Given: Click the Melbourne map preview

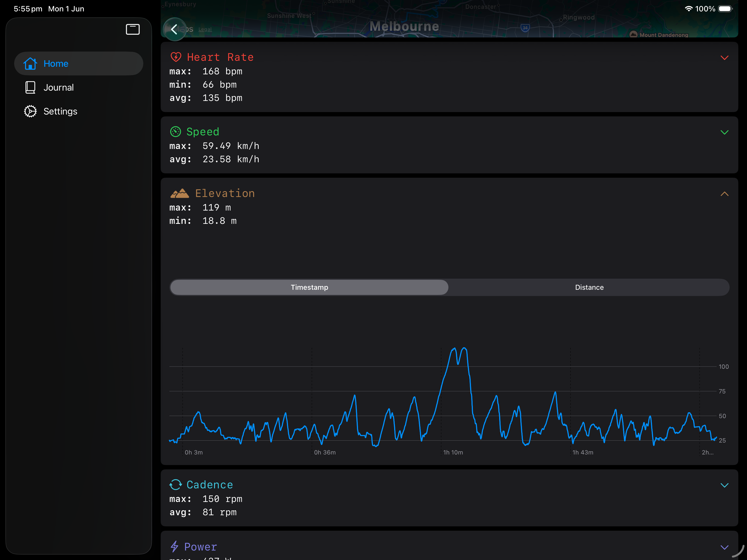Looking at the screenshot, I should tap(449, 18).
